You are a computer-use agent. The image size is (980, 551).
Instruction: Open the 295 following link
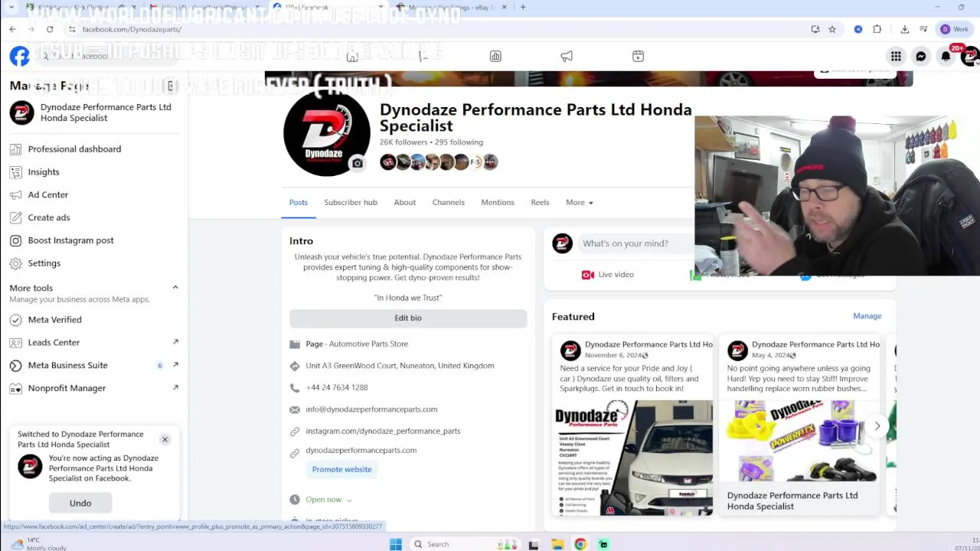coord(459,142)
